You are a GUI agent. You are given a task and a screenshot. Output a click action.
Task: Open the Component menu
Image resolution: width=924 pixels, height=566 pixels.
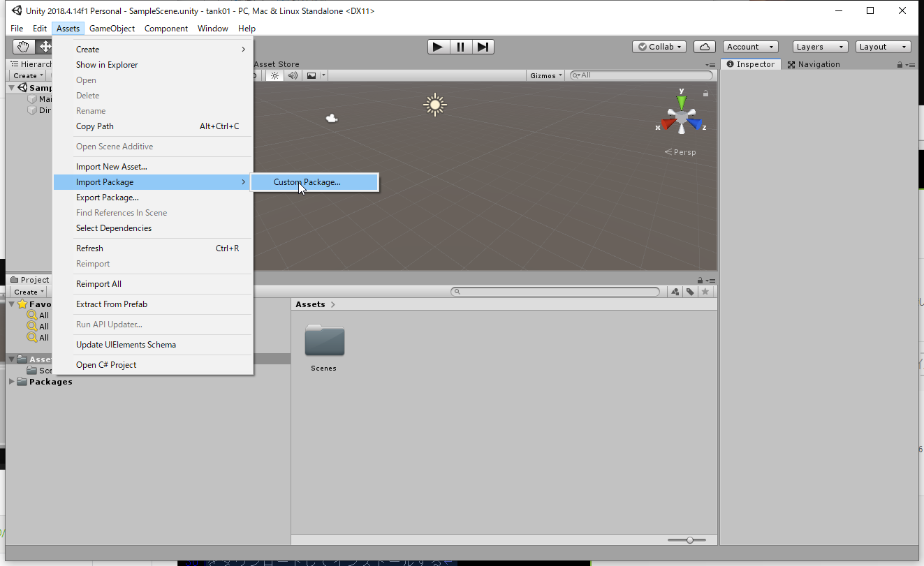coord(166,29)
